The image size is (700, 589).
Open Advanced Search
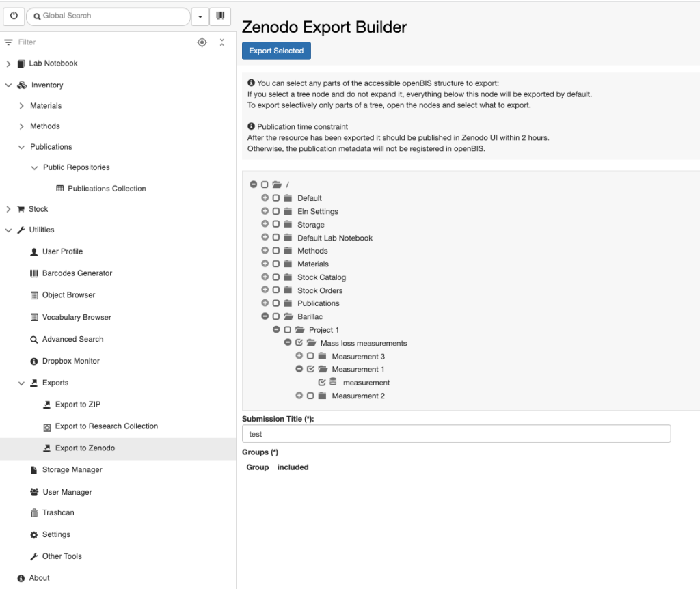(x=72, y=340)
